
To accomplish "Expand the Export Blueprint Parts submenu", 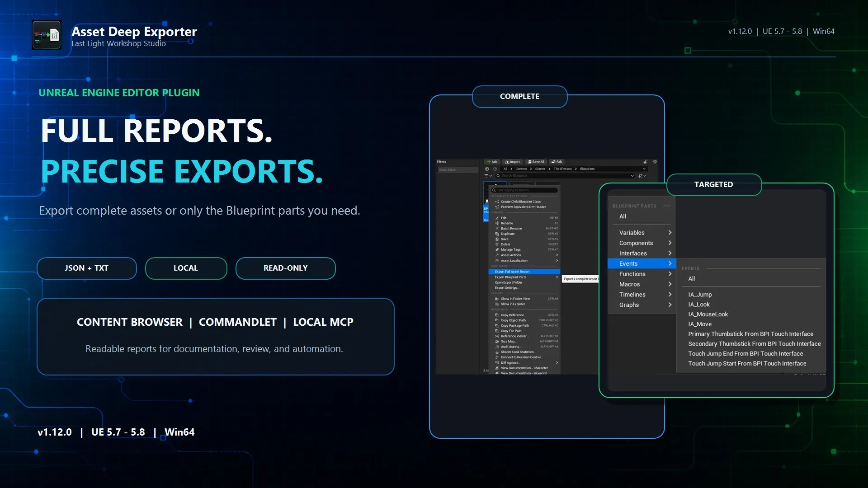I will (x=525, y=277).
